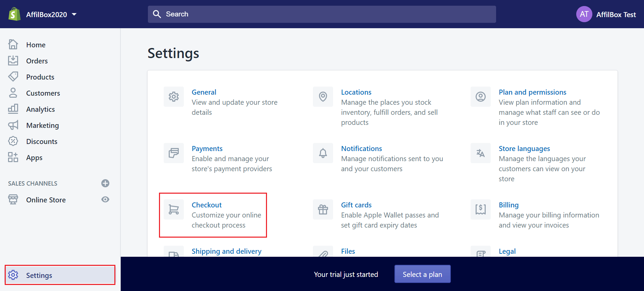The height and width of the screenshot is (291, 644).
Task: Click the Gift cards present icon
Action: tap(323, 209)
